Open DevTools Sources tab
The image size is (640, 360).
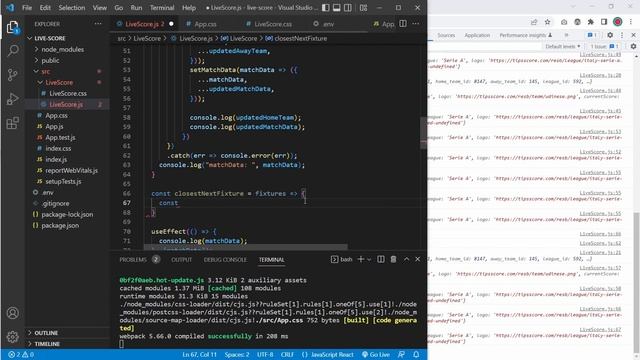(446, 36)
